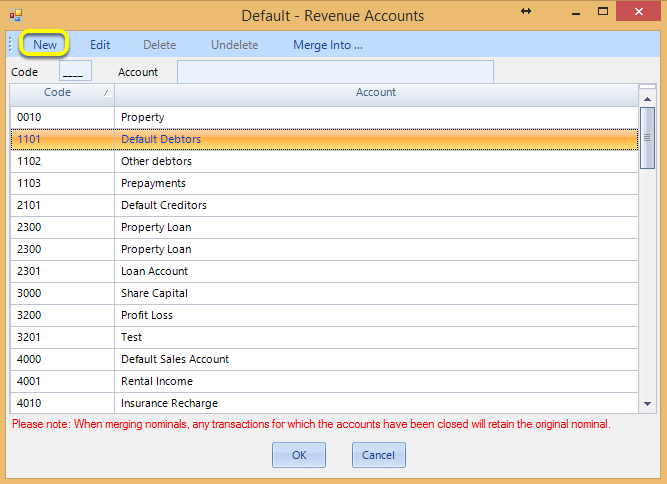Click the scrollbar up arrow
The width and height of the screenshot is (667, 484).
pyautogui.click(x=647, y=99)
